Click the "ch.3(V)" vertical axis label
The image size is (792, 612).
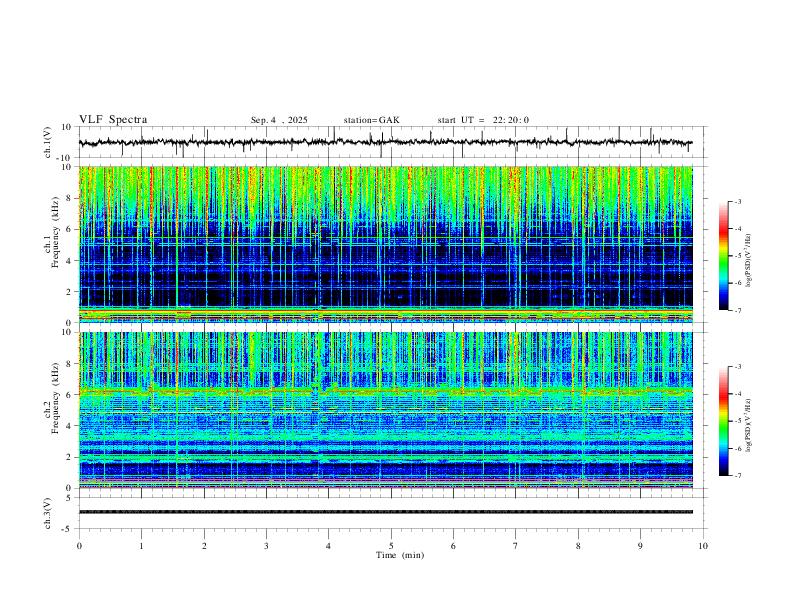click(x=48, y=513)
